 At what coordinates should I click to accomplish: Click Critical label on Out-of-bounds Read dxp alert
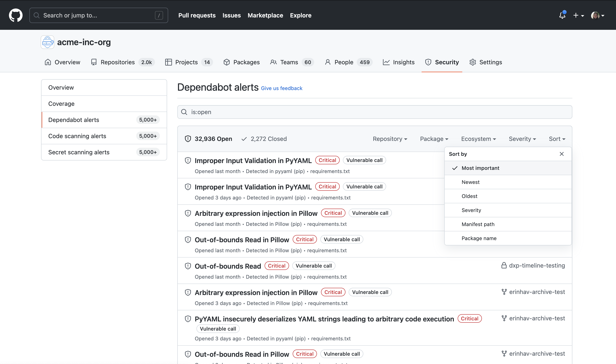pyautogui.click(x=277, y=266)
